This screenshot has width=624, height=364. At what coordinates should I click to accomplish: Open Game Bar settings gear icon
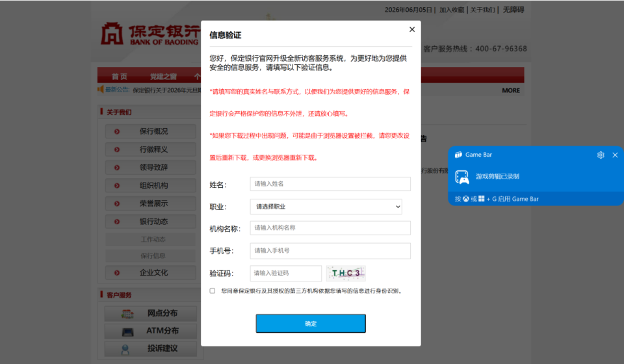click(601, 155)
